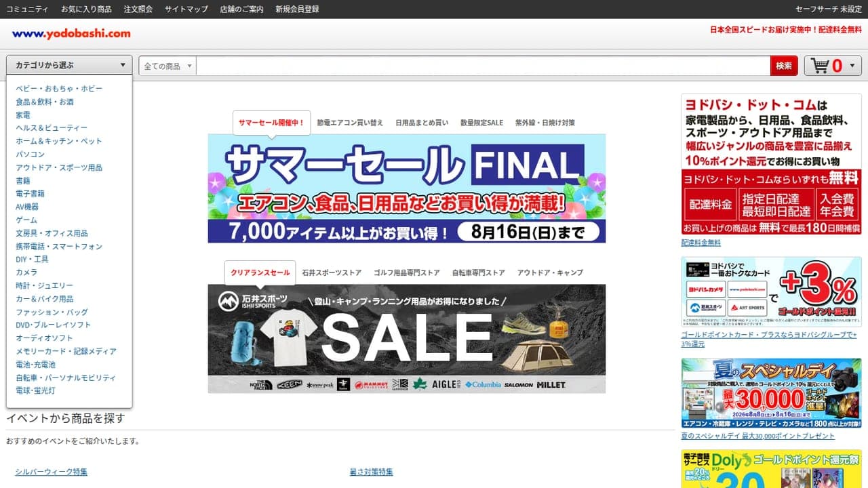Viewport: 868px width, 488px height.
Task: Open the カテゴリから選ぶ category dropdown
Action: (x=69, y=65)
